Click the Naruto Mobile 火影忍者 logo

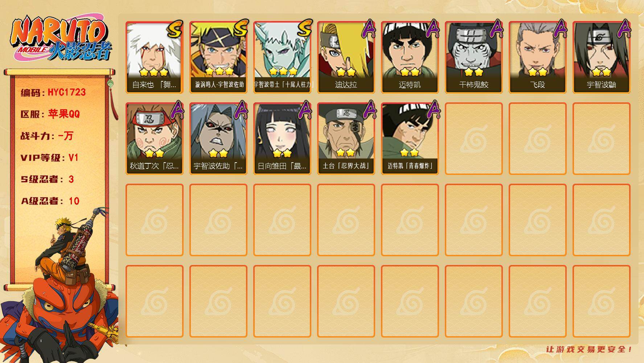click(61, 38)
